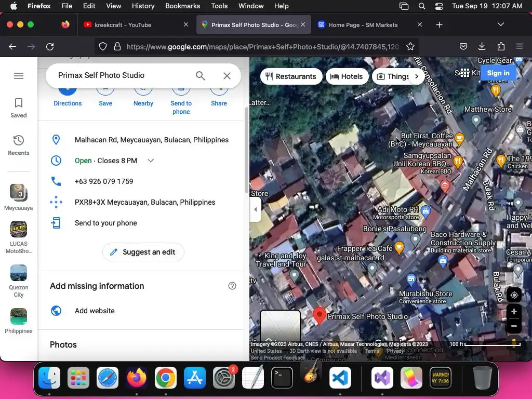Go back to previous page

point(12,46)
